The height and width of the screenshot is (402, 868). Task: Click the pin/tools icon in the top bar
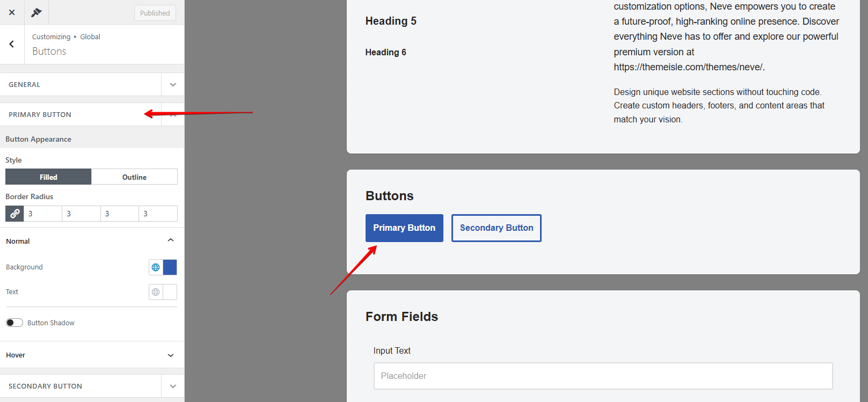pos(37,12)
